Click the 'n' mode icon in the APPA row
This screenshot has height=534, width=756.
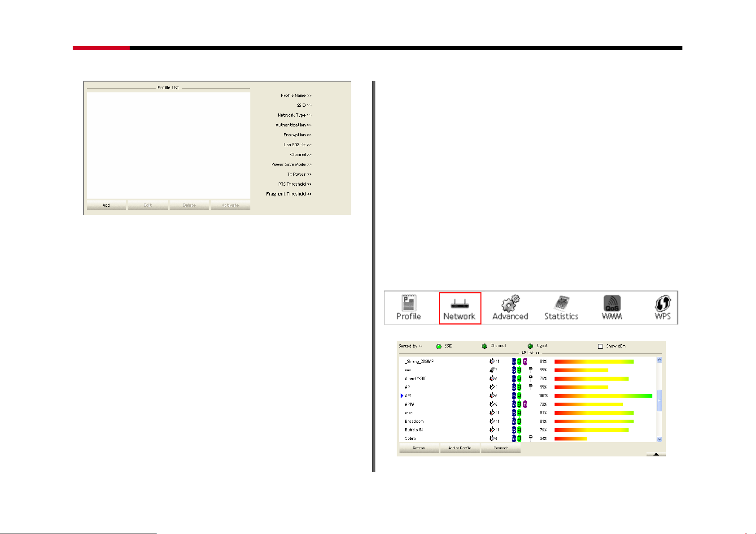(525, 404)
